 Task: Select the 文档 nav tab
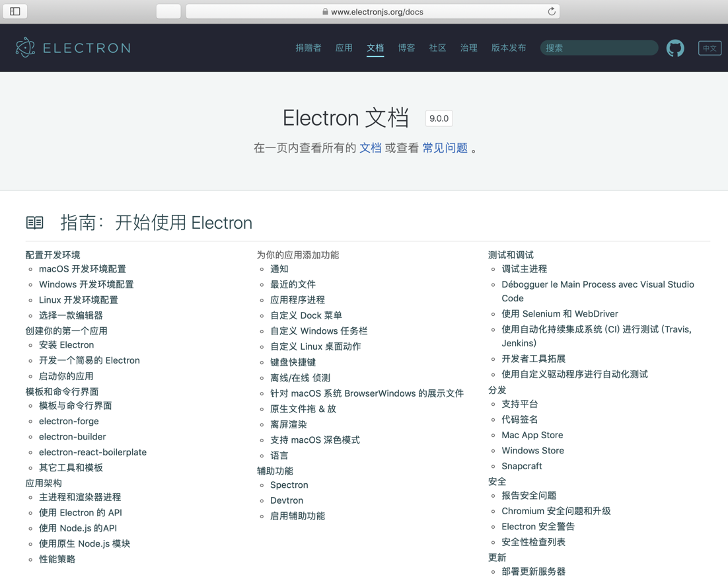(375, 48)
